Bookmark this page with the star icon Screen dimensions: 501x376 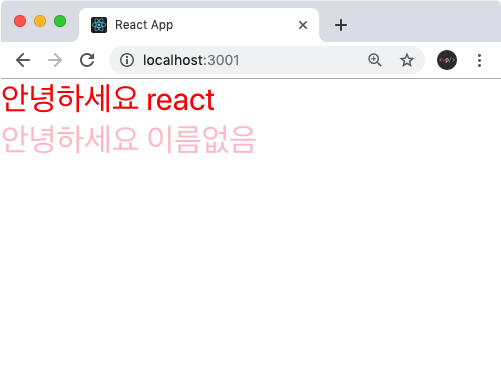(407, 60)
